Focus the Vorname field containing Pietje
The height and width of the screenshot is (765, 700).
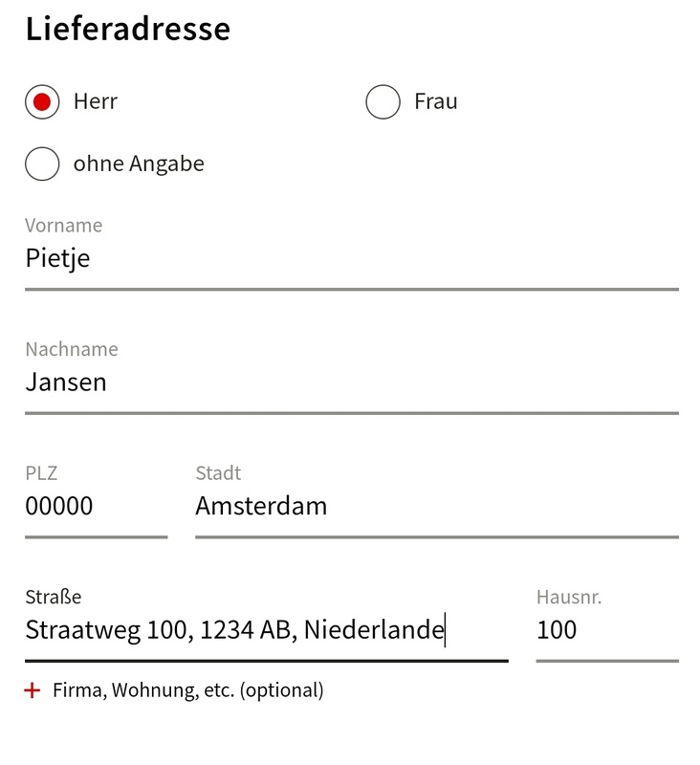click(x=351, y=258)
